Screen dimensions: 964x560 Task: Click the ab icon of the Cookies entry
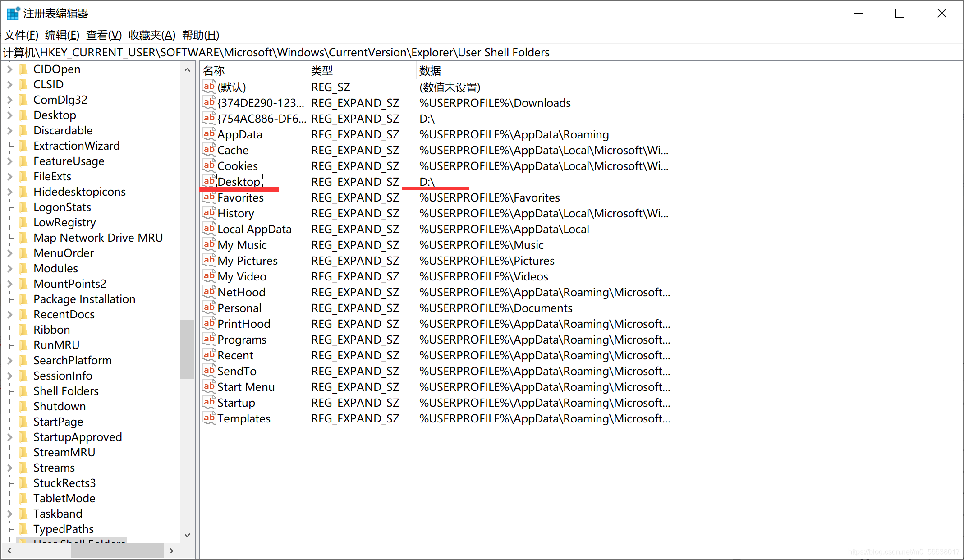point(209,165)
